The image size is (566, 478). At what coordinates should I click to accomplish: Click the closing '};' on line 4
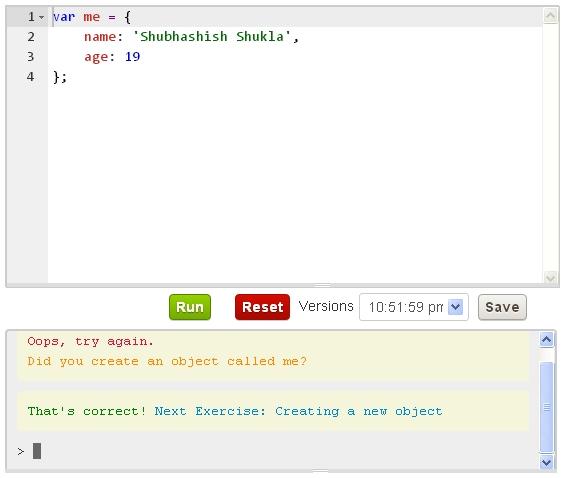60,77
